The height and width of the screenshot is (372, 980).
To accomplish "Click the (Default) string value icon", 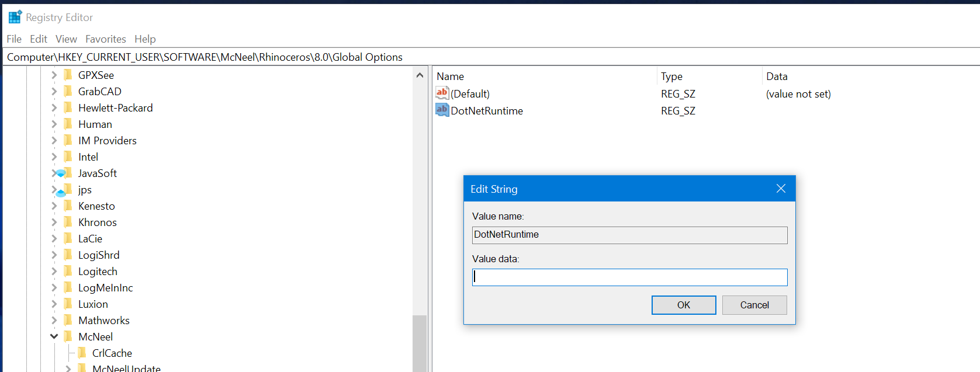I will click(x=442, y=93).
